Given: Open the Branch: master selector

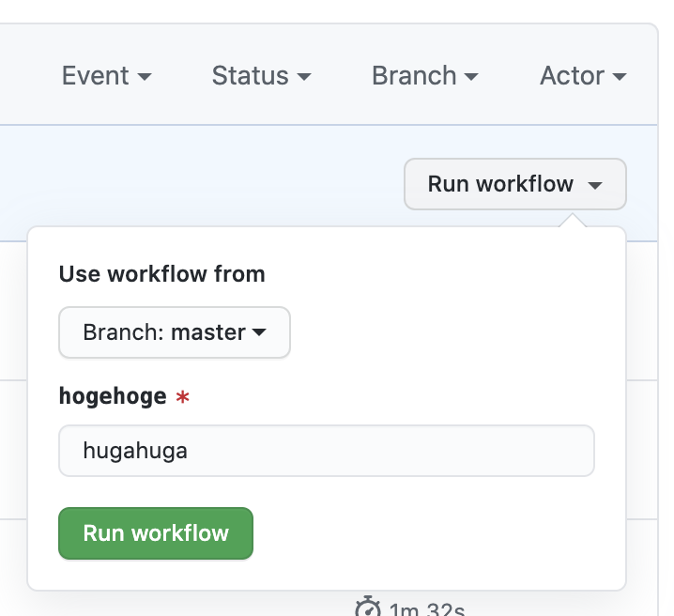Looking at the screenshot, I should (175, 332).
